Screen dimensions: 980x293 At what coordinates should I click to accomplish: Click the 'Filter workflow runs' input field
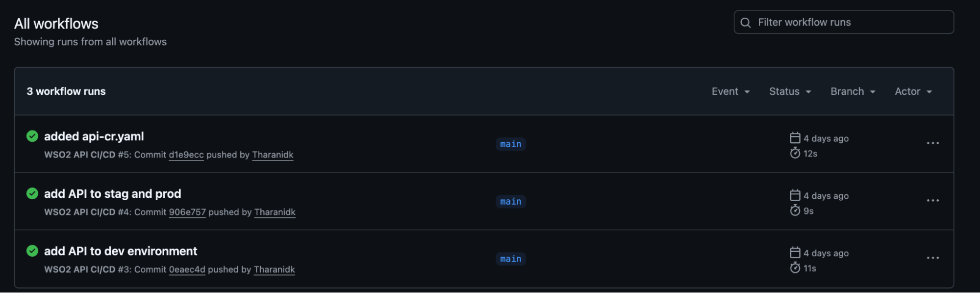(843, 22)
